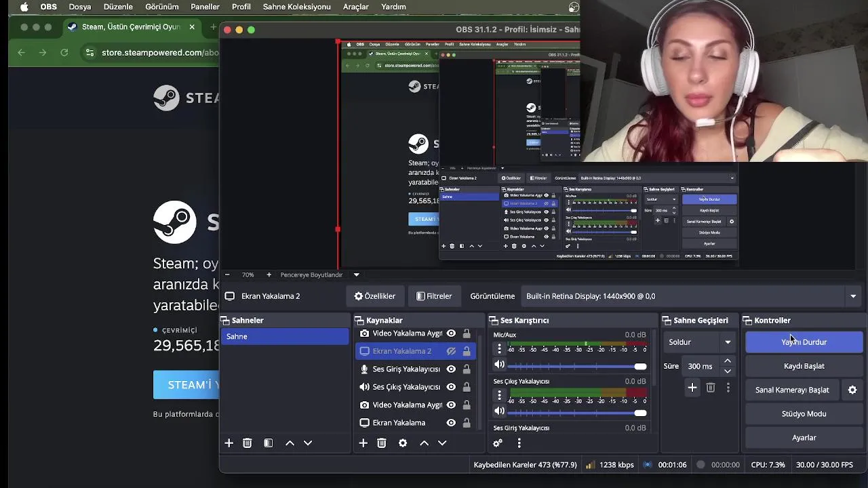
Task: Move selected source down in Kaynaklar
Action: pyautogui.click(x=442, y=443)
